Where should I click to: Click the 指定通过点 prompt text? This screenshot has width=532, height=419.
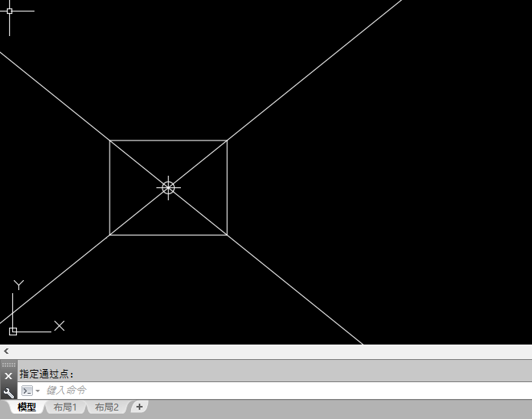coord(47,374)
